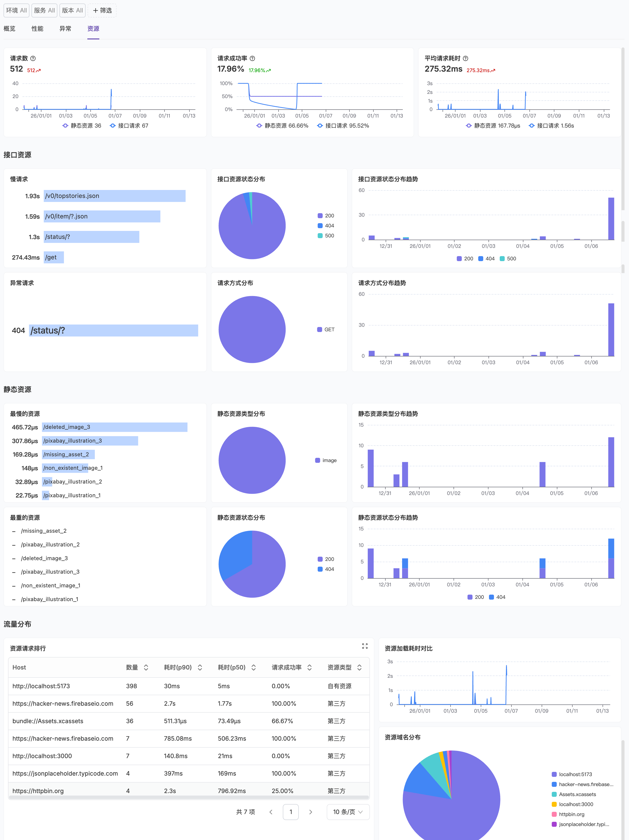Sort table by 请求成功率 column

point(310,668)
